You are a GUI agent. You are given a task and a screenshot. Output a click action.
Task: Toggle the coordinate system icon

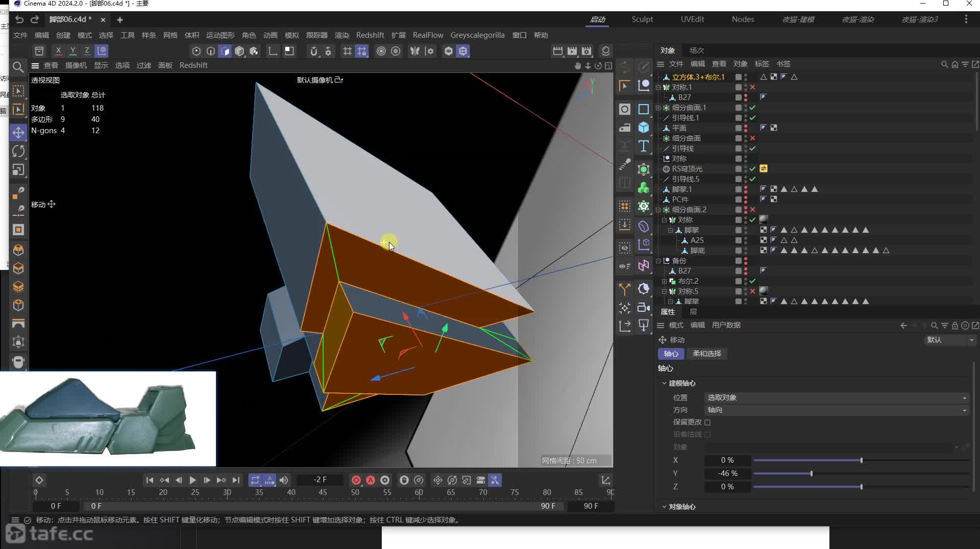pyautogui.click(x=102, y=51)
